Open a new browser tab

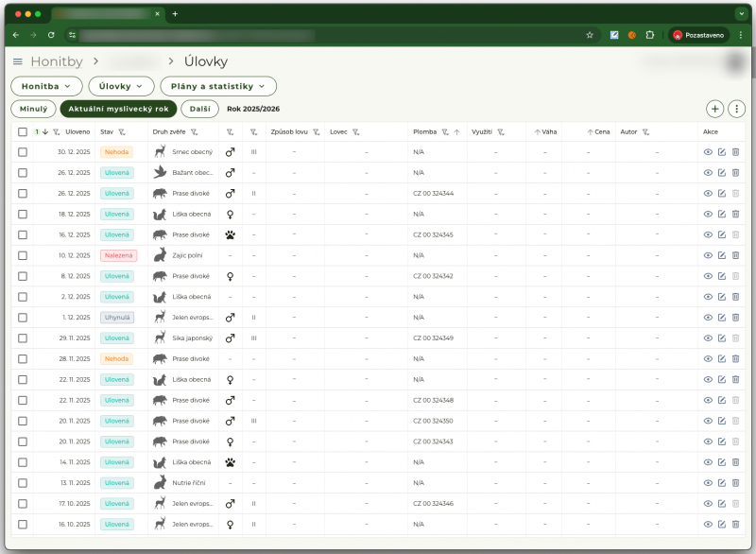click(x=175, y=14)
